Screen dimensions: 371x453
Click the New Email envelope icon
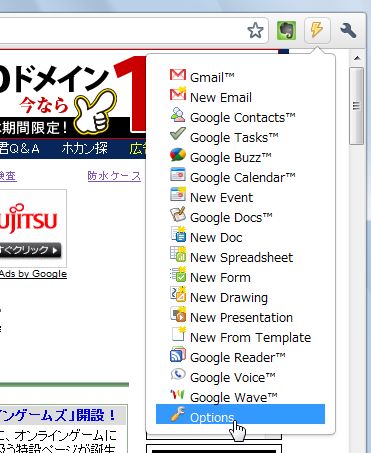pyautogui.click(x=178, y=94)
